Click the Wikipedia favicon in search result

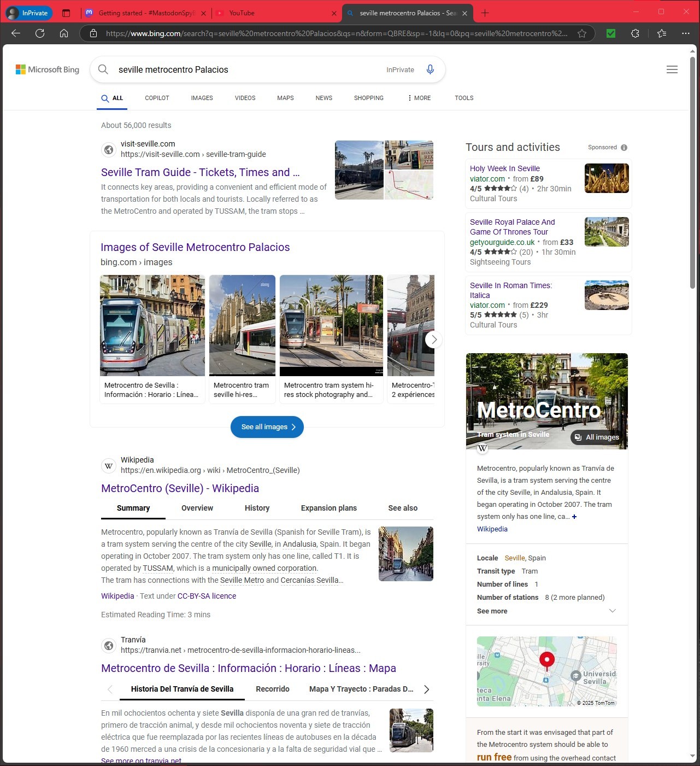click(109, 465)
